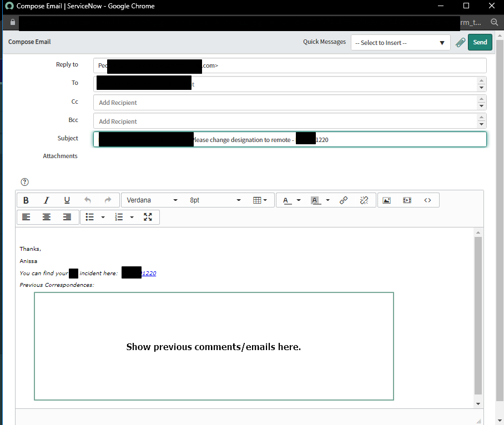Toggle underline formatting

(67, 200)
